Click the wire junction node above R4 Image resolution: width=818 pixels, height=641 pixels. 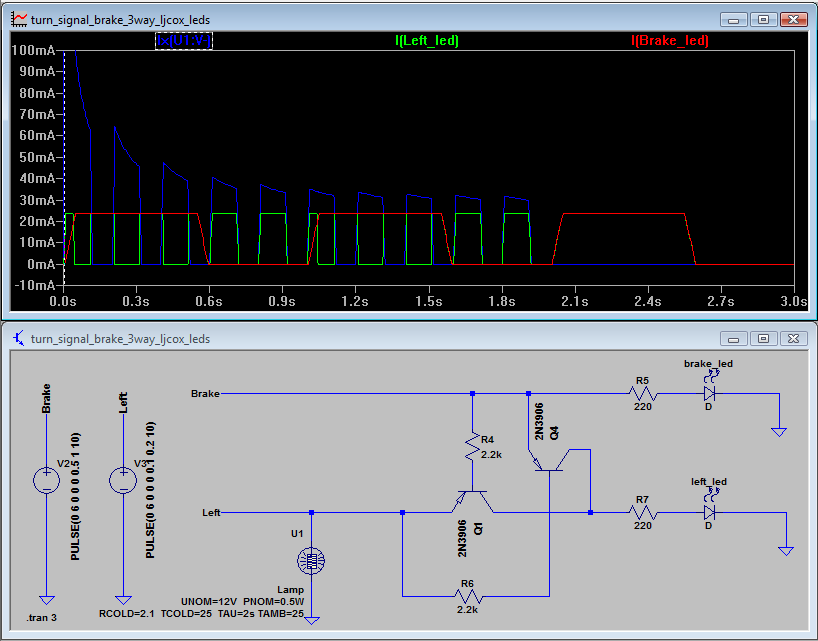point(473,394)
